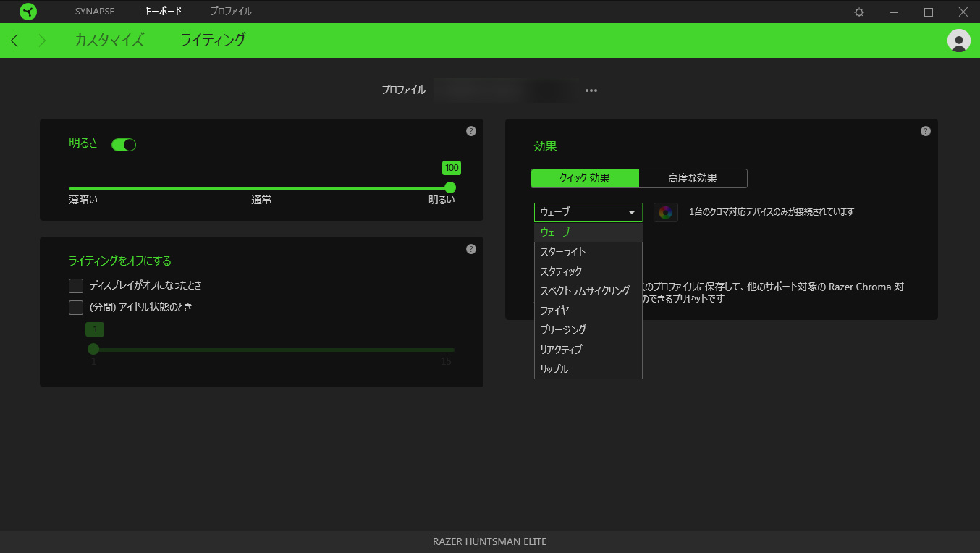Click RAZER HUNTSMAN ELITE device name
Screen dimensions: 980x553
[x=490, y=541]
